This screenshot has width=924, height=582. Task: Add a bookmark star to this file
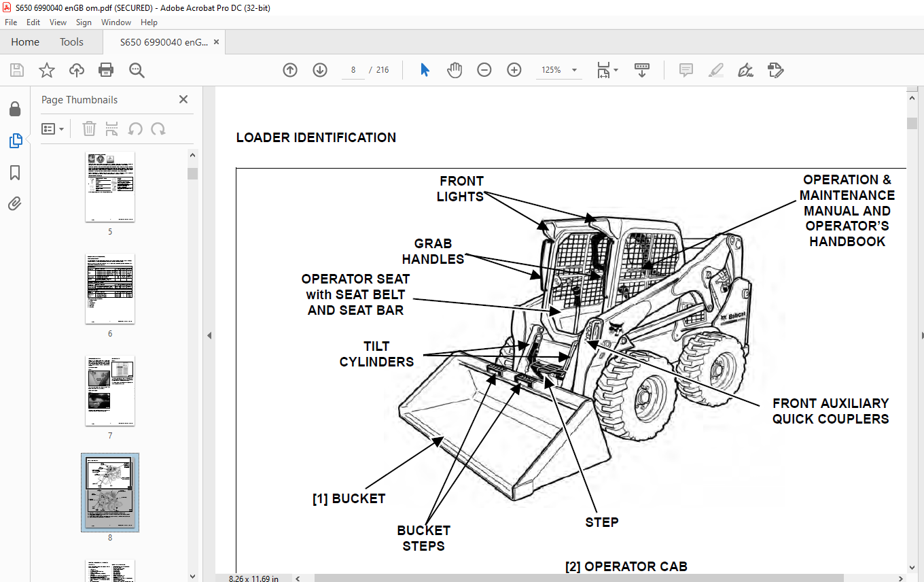click(x=46, y=70)
